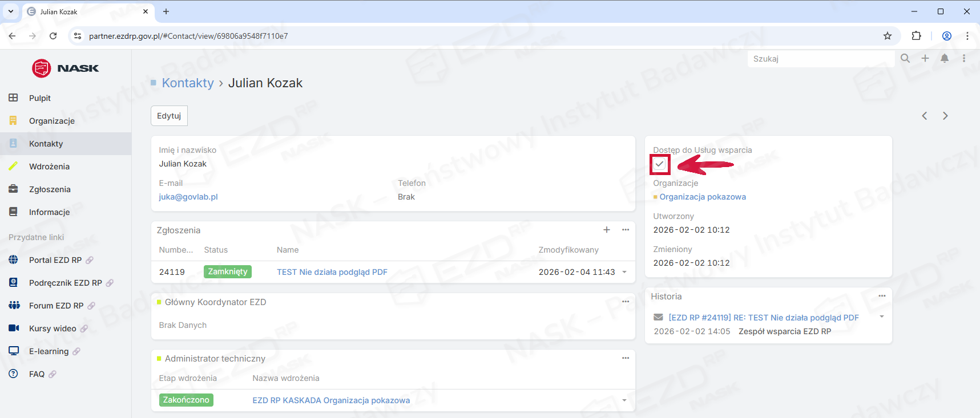This screenshot has height=418, width=980.
Task: Expand dropdown for EZD RP KASKADA row
Action: [624, 400]
